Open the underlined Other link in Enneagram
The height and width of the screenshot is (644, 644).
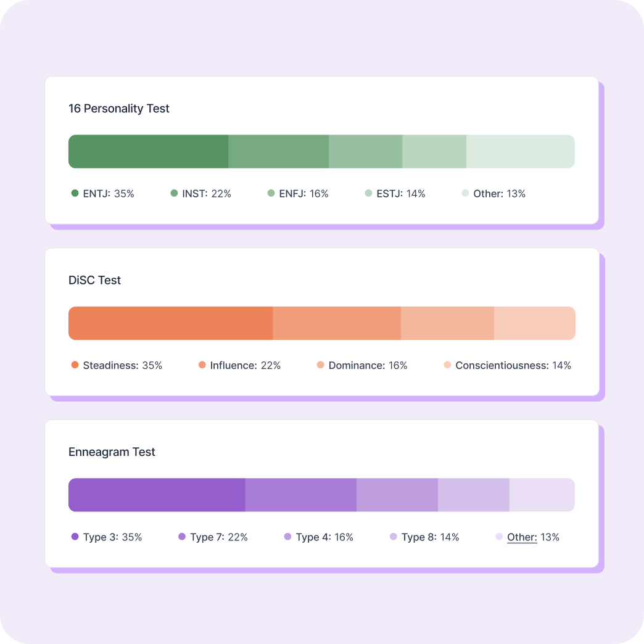pyautogui.click(x=522, y=537)
